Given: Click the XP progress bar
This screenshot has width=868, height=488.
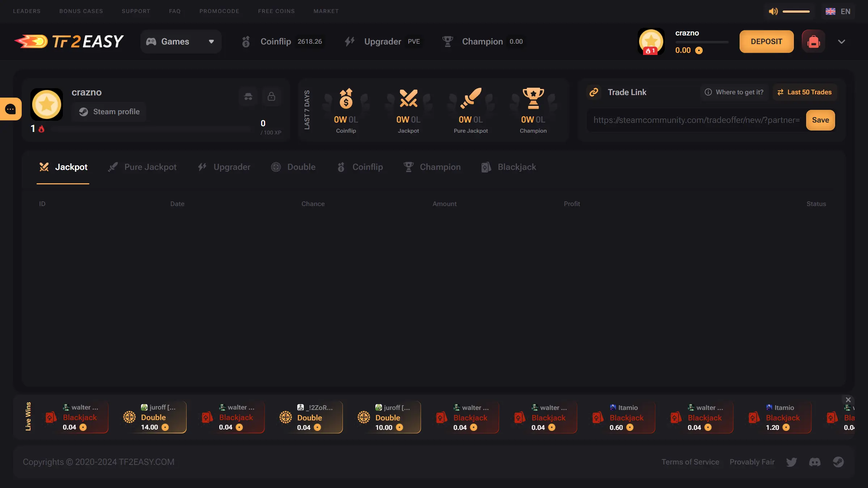Looking at the screenshot, I should tap(151, 129).
